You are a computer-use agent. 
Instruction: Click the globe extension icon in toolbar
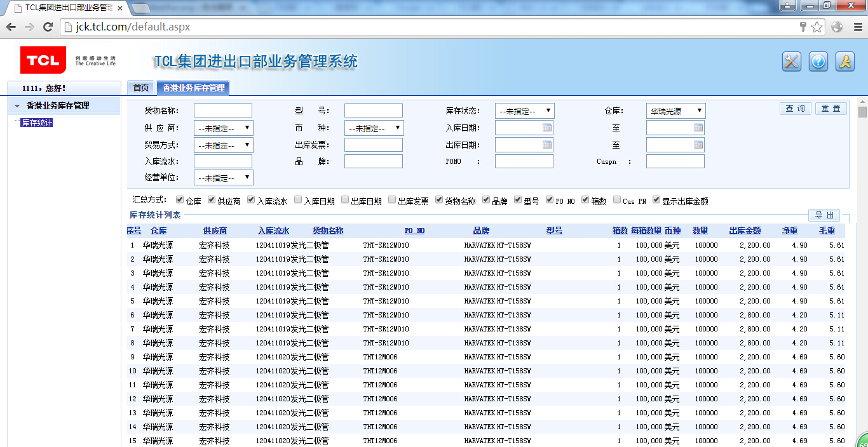tap(837, 27)
